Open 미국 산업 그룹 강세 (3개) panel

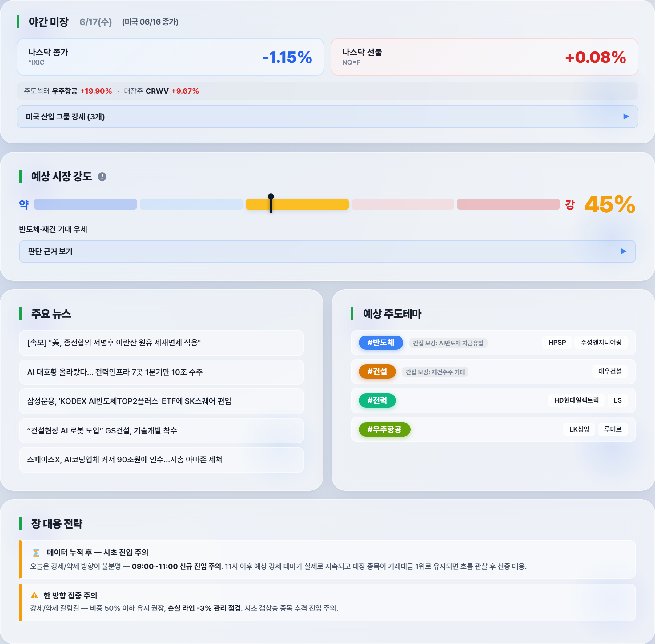click(327, 117)
